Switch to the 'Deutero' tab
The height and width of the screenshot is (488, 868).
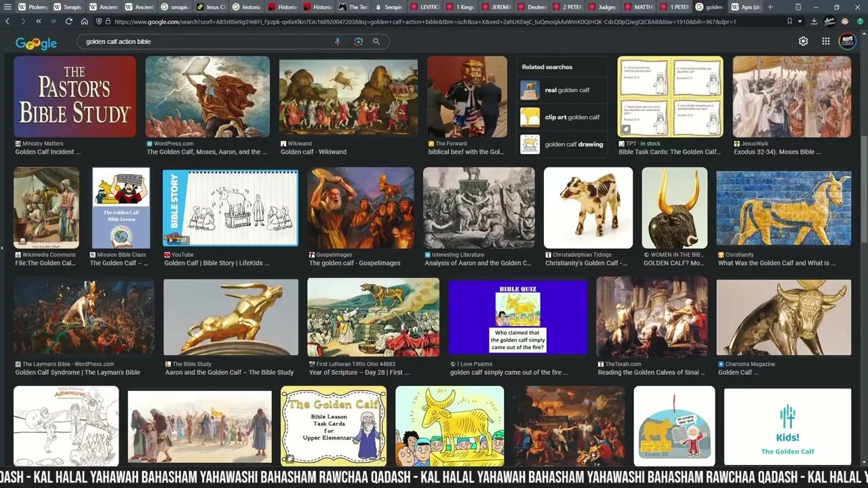coord(532,7)
